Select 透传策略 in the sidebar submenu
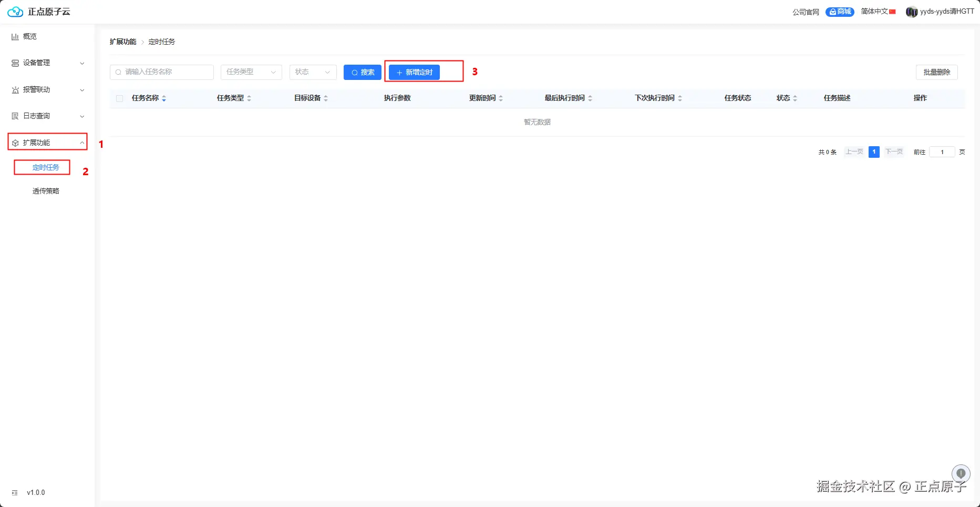Image resolution: width=980 pixels, height=507 pixels. (46, 191)
